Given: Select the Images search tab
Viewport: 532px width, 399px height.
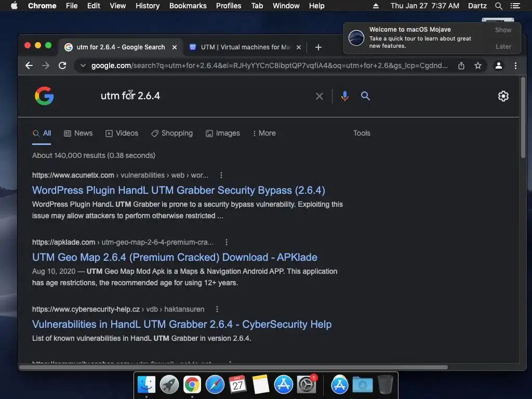Looking at the screenshot, I should (223, 134).
